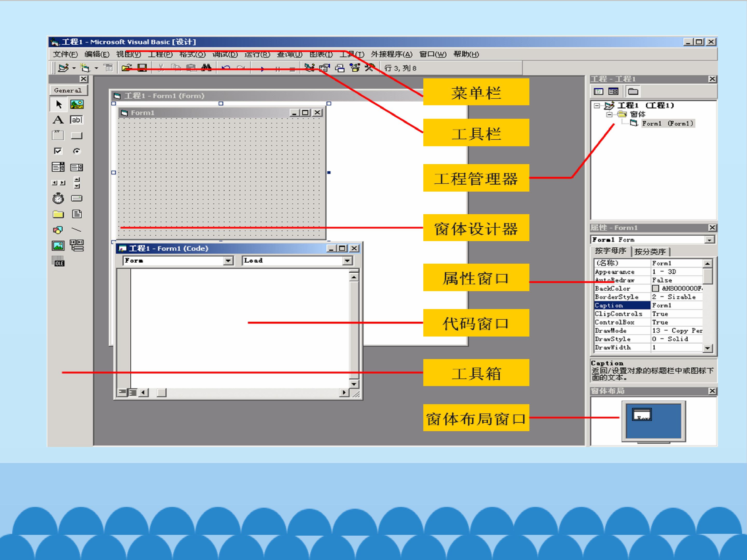Select the Timer control icon
The image size is (747, 560).
[x=58, y=198]
